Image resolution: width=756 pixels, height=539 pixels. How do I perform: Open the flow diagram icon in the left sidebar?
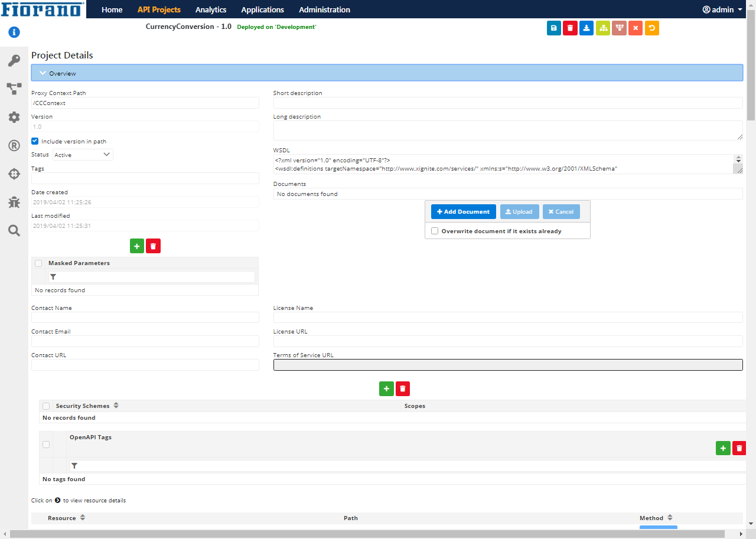[14, 89]
